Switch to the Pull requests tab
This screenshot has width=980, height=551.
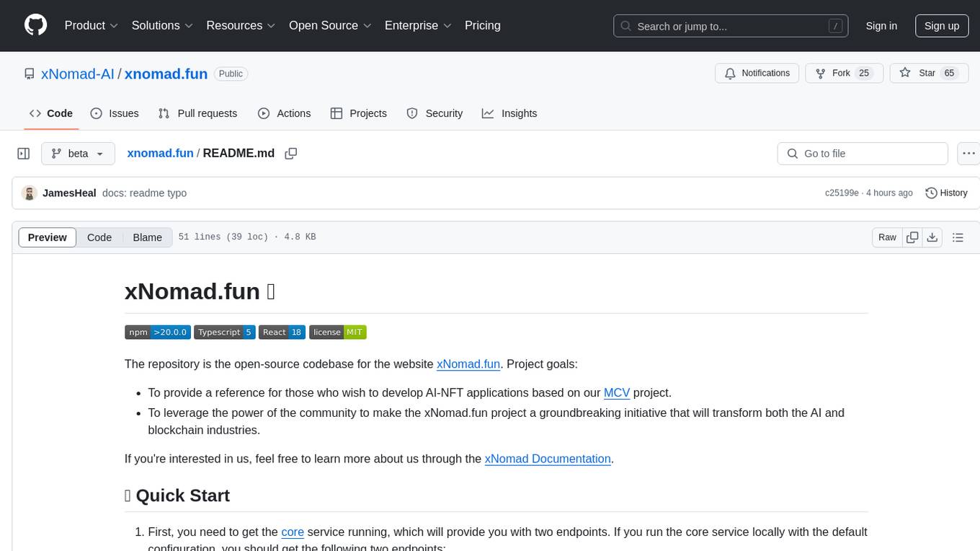(x=197, y=113)
